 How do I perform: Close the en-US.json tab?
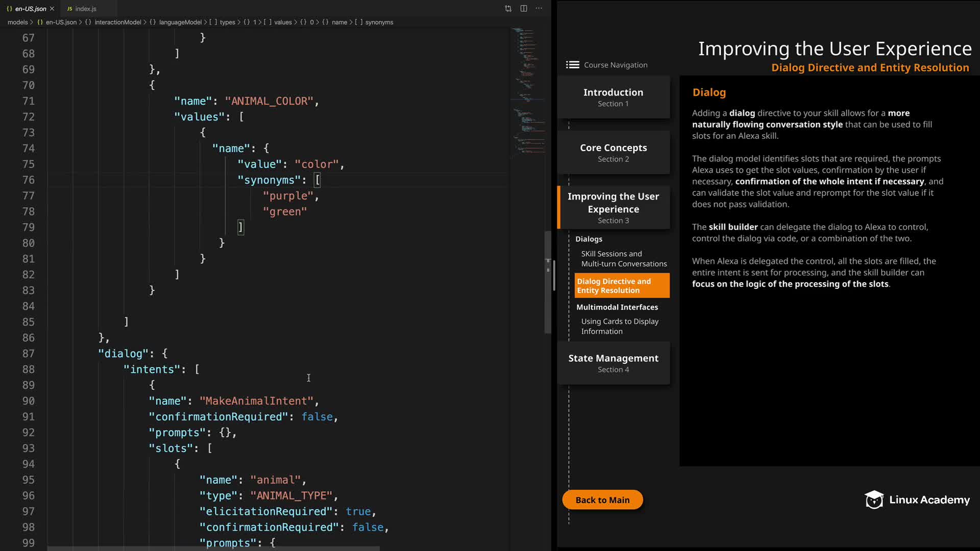pos(52,9)
